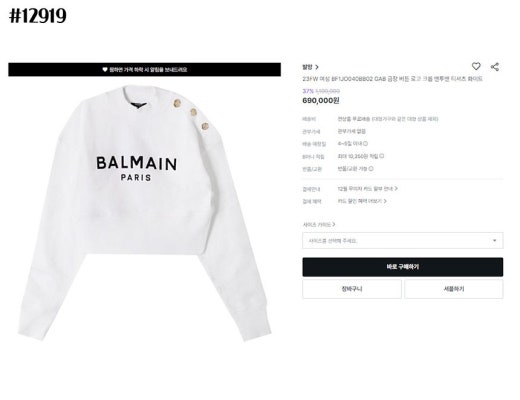Tap the heart in black price-alert banner
The height and width of the screenshot is (400, 520).
[x=105, y=70]
